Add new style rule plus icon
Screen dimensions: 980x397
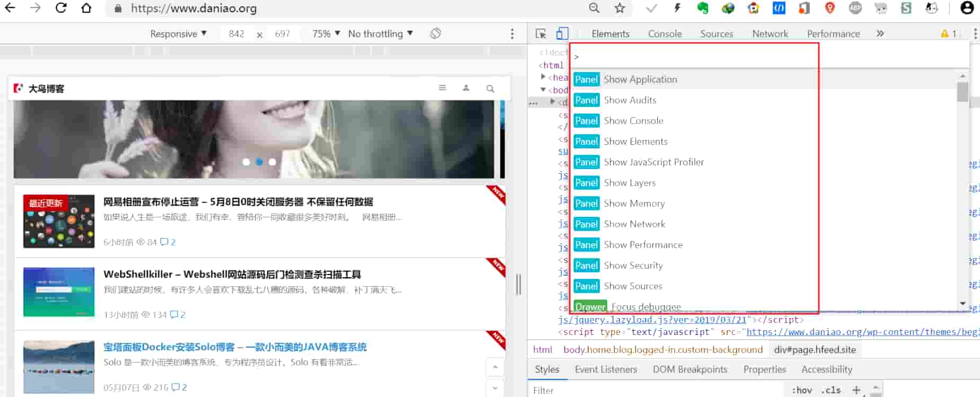[857, 390]
